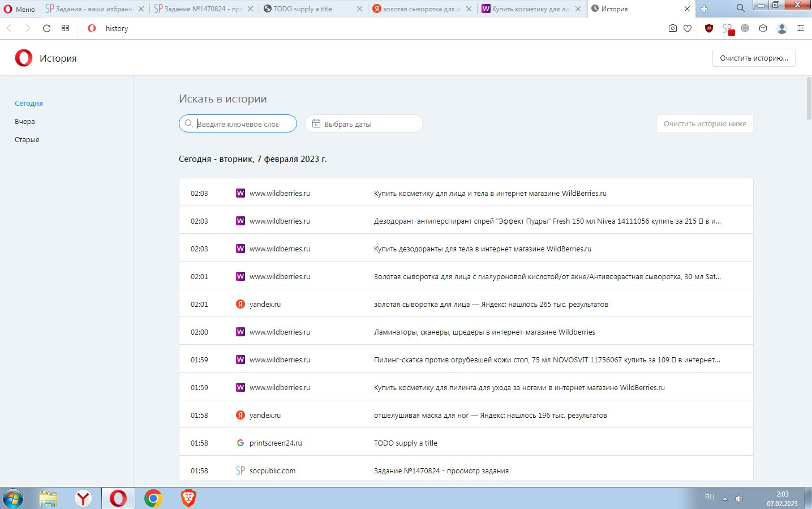
Task: Add page to bookmarks heart icon
Action: coord(688,28)
